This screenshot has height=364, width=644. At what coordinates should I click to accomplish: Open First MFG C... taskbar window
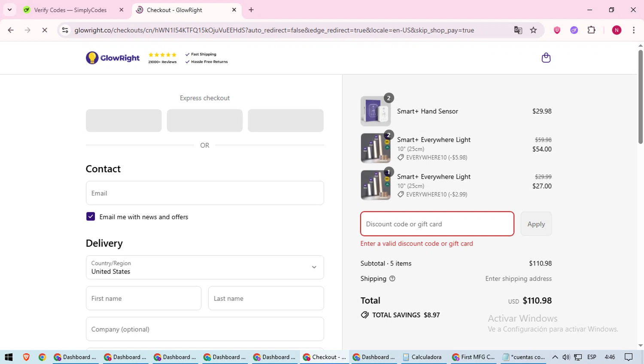[474, 357]
